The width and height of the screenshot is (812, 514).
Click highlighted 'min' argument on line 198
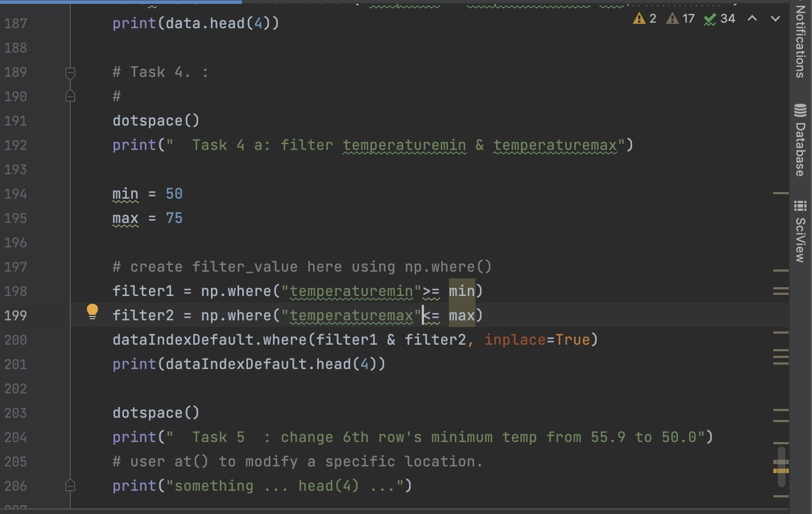pyautogui.click(x=462, y=291)
